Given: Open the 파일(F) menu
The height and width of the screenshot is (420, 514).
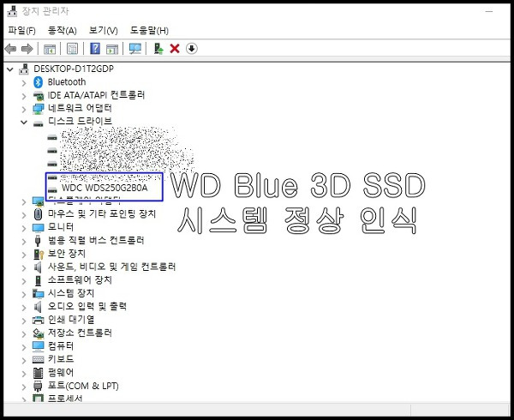Looking at the screenshot, I should (22, 31).
